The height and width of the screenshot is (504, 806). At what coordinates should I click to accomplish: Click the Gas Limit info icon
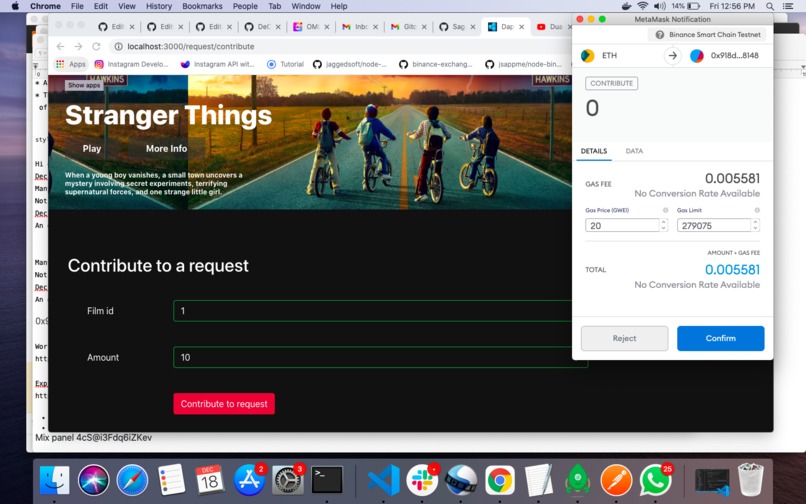tap(757, 210)
